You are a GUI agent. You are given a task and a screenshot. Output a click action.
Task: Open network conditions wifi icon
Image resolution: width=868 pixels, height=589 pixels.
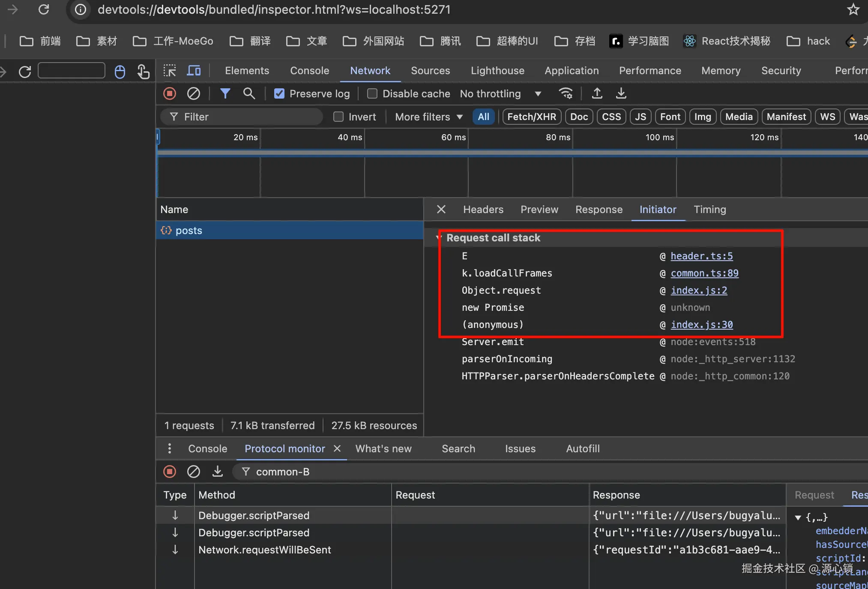coord(566,93)
